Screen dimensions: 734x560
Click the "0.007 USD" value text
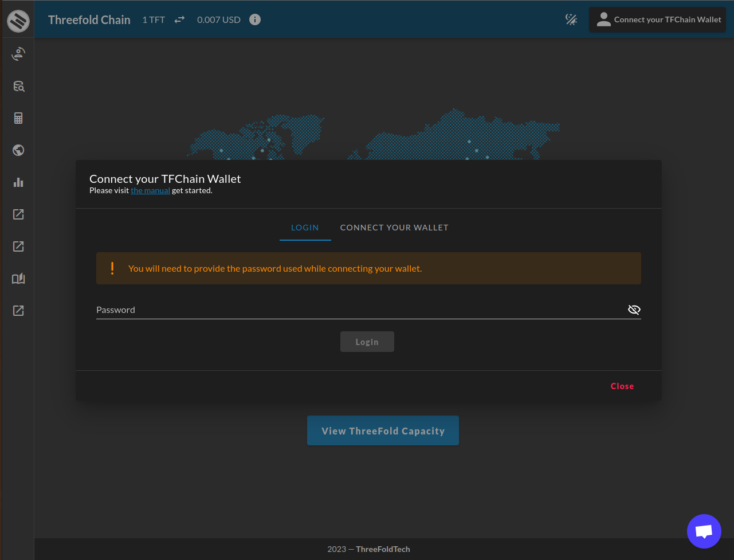click(x=219, y=19)
